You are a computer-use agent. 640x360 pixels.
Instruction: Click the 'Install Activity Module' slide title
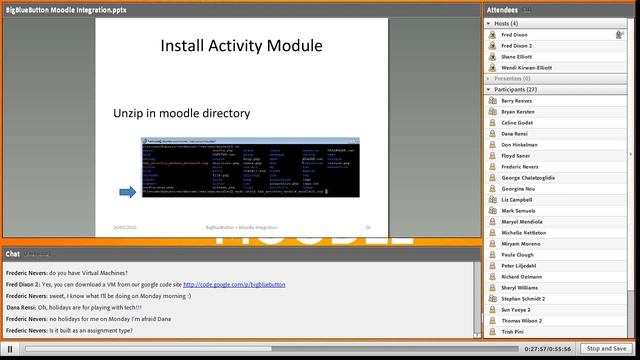coord(241,45)
